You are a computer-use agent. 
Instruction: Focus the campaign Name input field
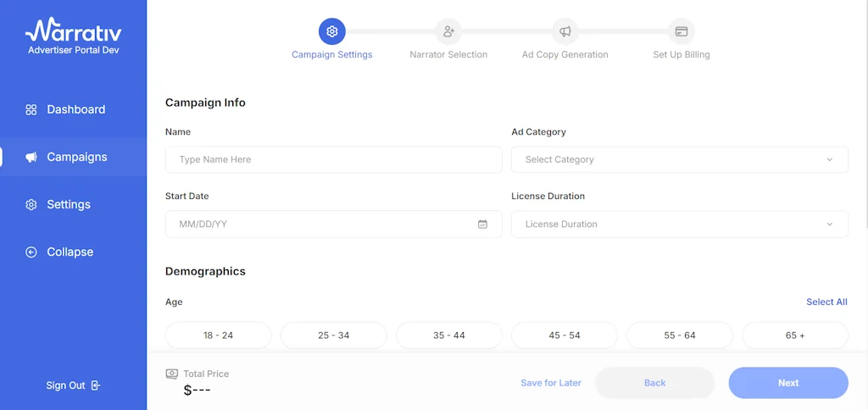pyautogui.click(x=333, y=159)
